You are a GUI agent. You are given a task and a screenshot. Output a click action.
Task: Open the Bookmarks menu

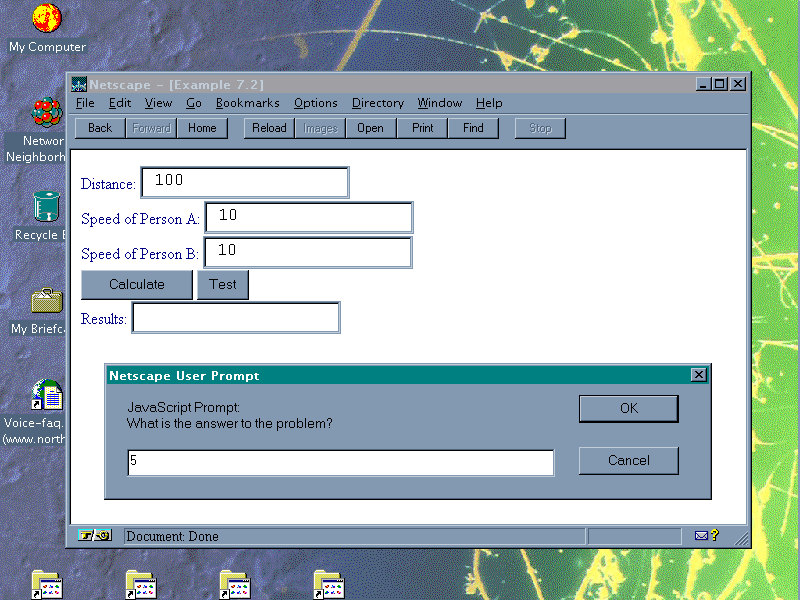(x=248, y=103)
